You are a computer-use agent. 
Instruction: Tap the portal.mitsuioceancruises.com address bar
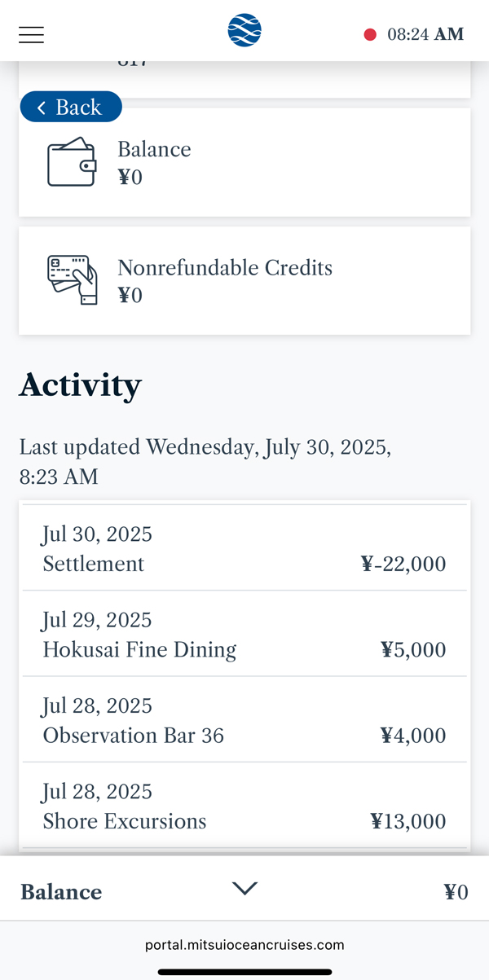(x=244, y=945)
